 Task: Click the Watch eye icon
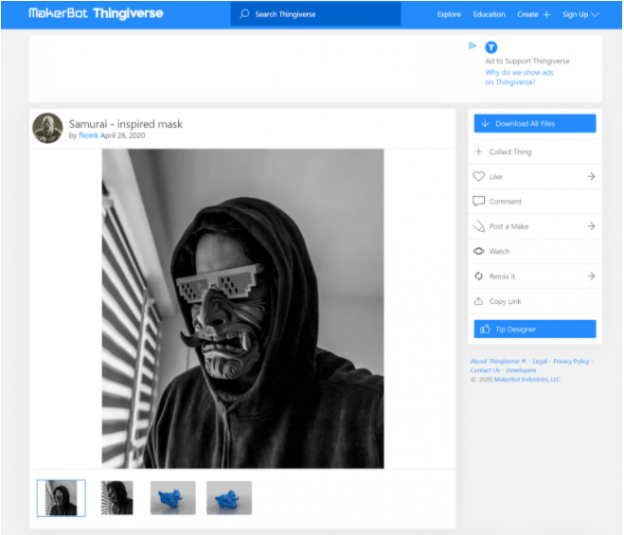pos(478,251)
